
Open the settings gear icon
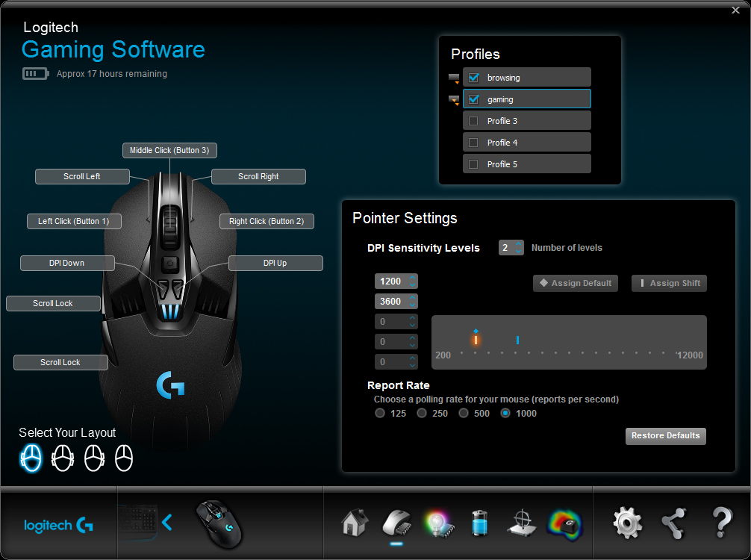[x=627, y=523]
